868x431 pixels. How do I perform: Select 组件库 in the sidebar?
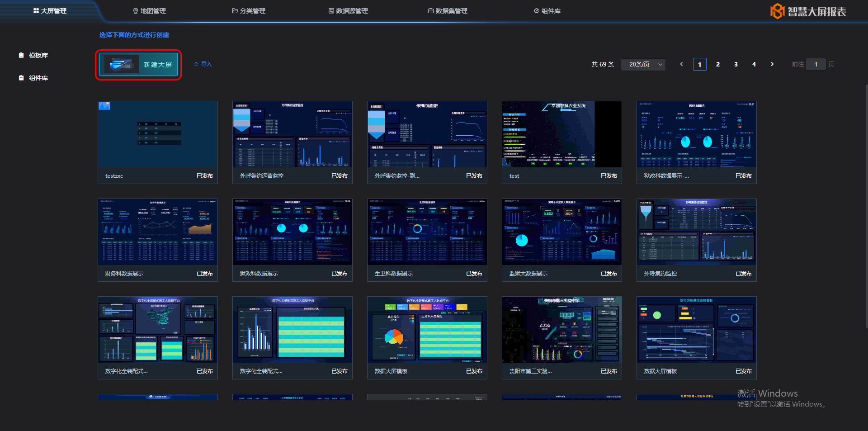point(34,78)
